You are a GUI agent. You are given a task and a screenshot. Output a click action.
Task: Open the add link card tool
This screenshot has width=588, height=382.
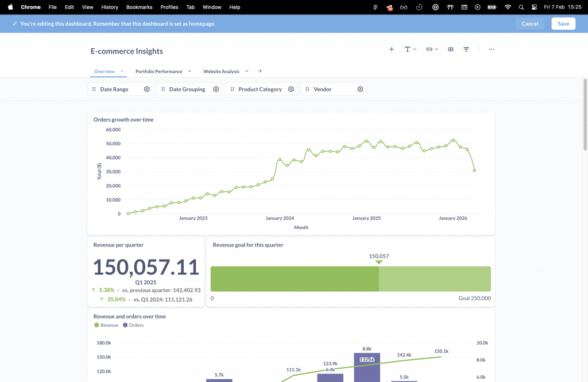(432, 49)
